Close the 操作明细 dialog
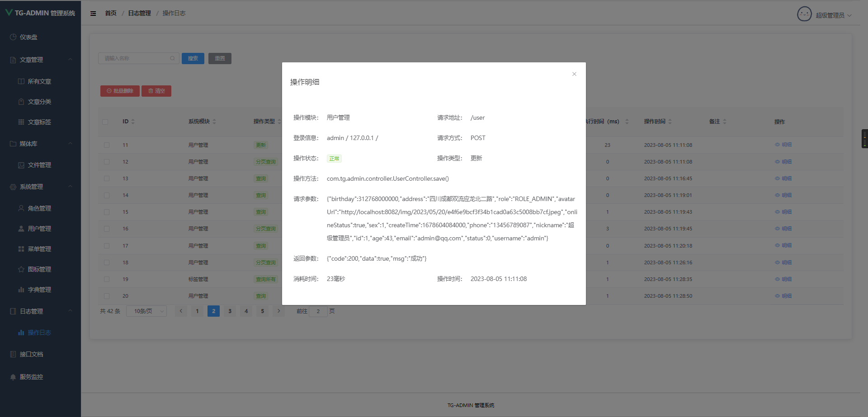 coord(574,74)
